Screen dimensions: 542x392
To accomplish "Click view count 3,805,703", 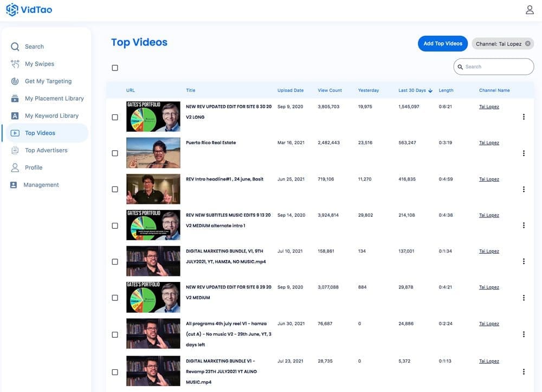I will tap(328, 107).
